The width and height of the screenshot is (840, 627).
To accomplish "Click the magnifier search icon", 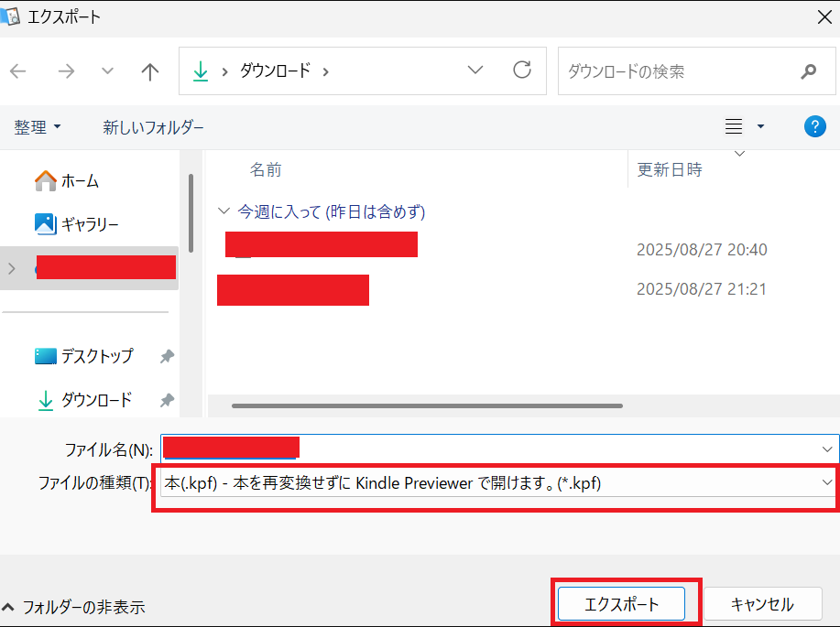I will 808,71.
